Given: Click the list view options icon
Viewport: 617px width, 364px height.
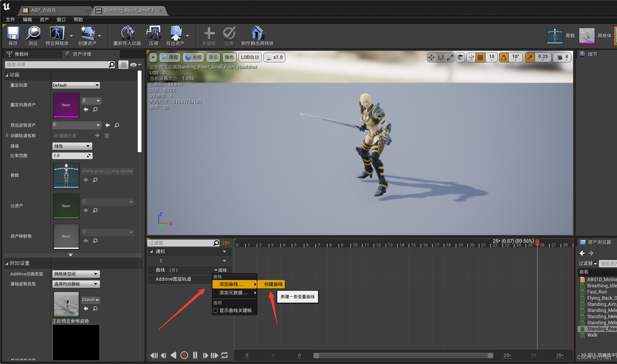Looking at the screenshot, I should tap(123, 65).
